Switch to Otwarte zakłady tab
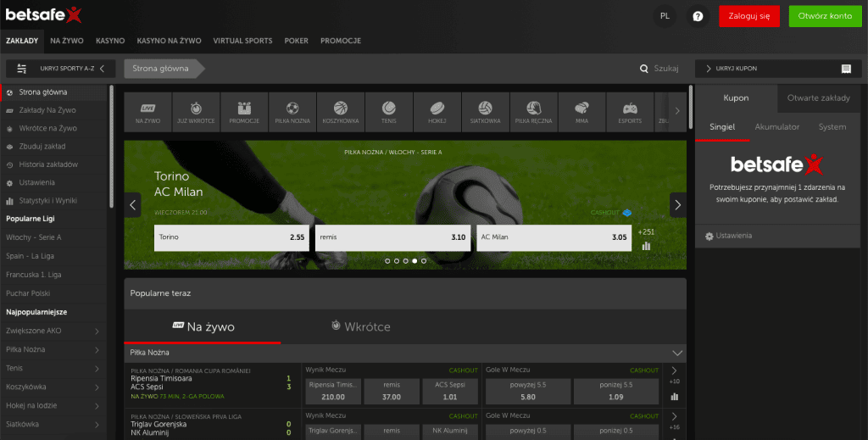This screenshot has width=868, height=440. click(818, 98)
